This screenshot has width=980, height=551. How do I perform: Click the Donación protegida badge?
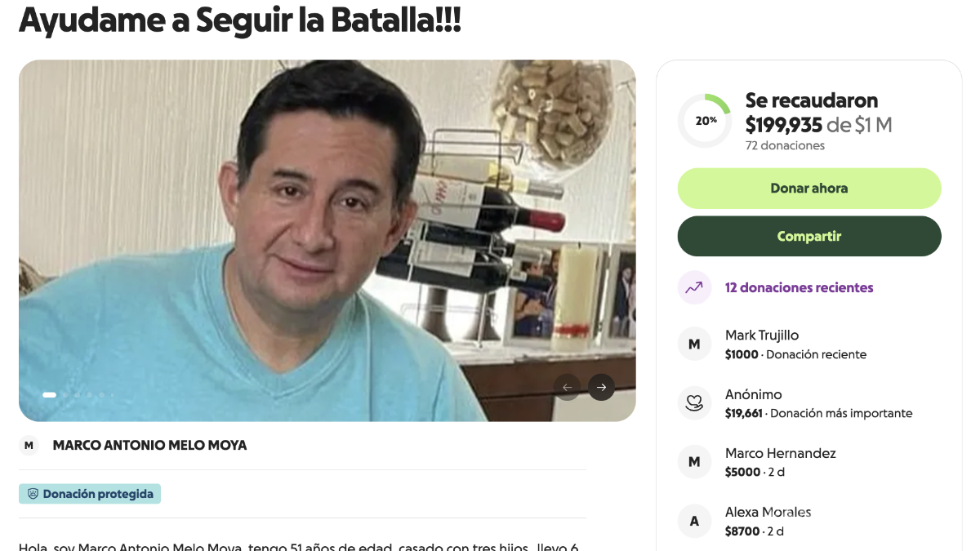[90, 494]
